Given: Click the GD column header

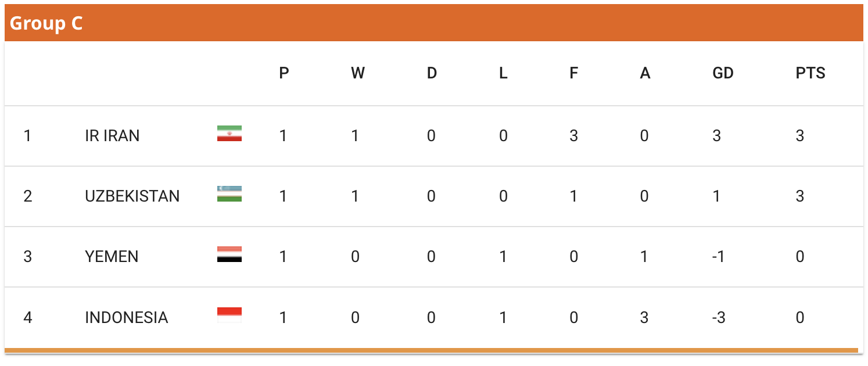Looking at the screenshot, I should (x=723, y=73).
